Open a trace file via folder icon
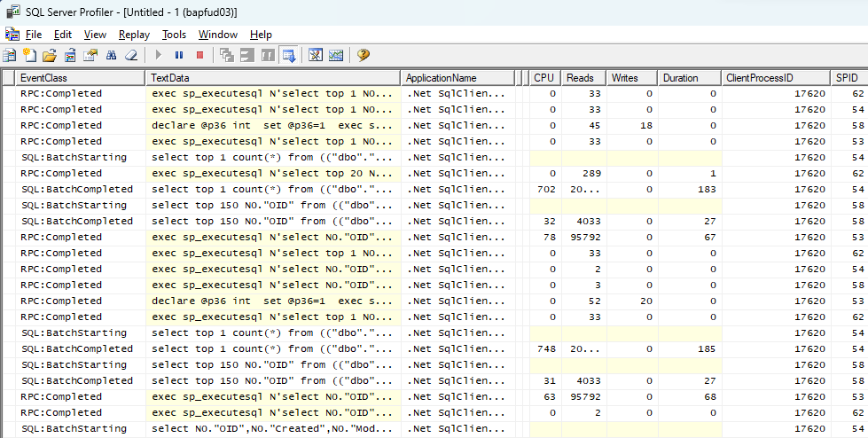This screenshot has height=438, width=868. (50, 55)
